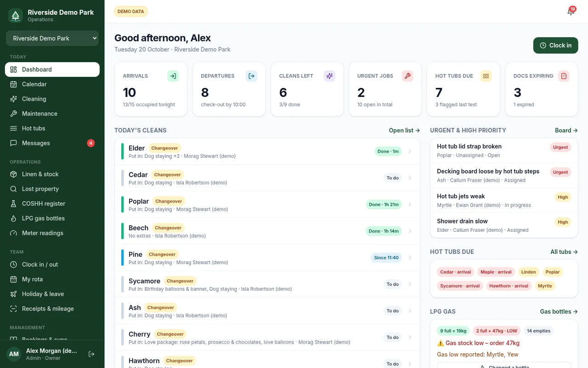Open My rota in the sidebar
This screenshot has width=588, height=368.
coord(52,279)
